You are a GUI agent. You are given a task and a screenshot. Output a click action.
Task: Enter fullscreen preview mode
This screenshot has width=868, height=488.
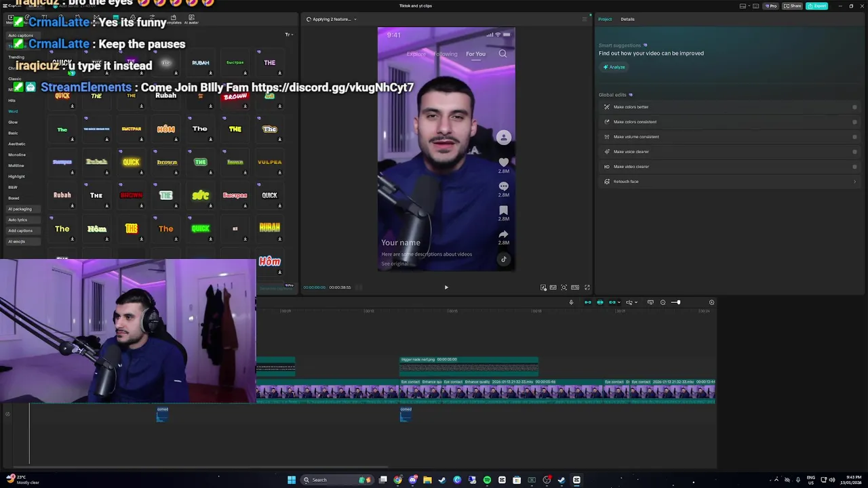587,287
